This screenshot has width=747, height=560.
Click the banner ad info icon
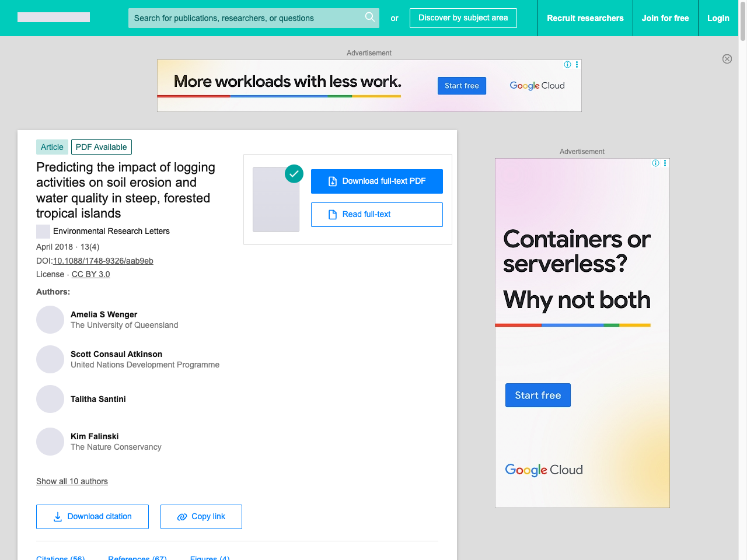point(567,65)
